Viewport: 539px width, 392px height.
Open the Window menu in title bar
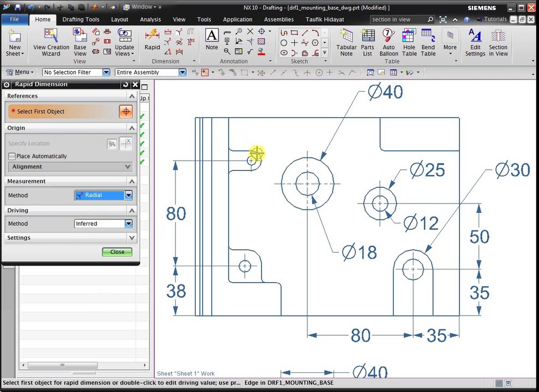pyautogui.click(x=142, y=7)
